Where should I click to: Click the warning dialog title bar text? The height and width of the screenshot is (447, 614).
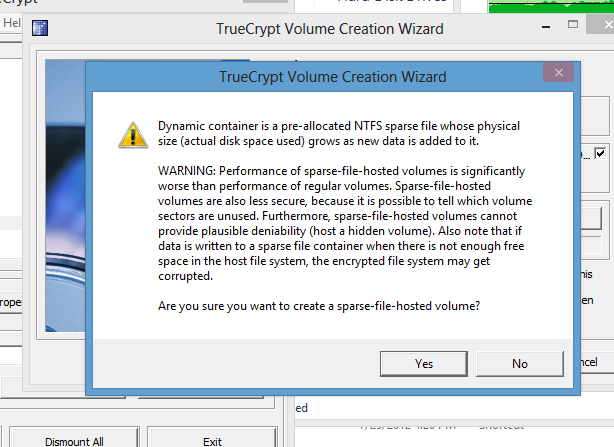coord(332,77)
